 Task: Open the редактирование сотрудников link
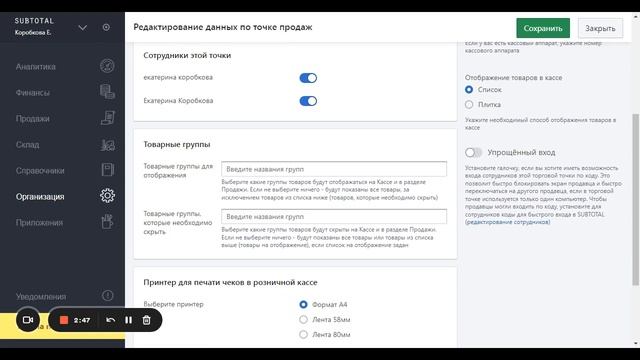508,222
